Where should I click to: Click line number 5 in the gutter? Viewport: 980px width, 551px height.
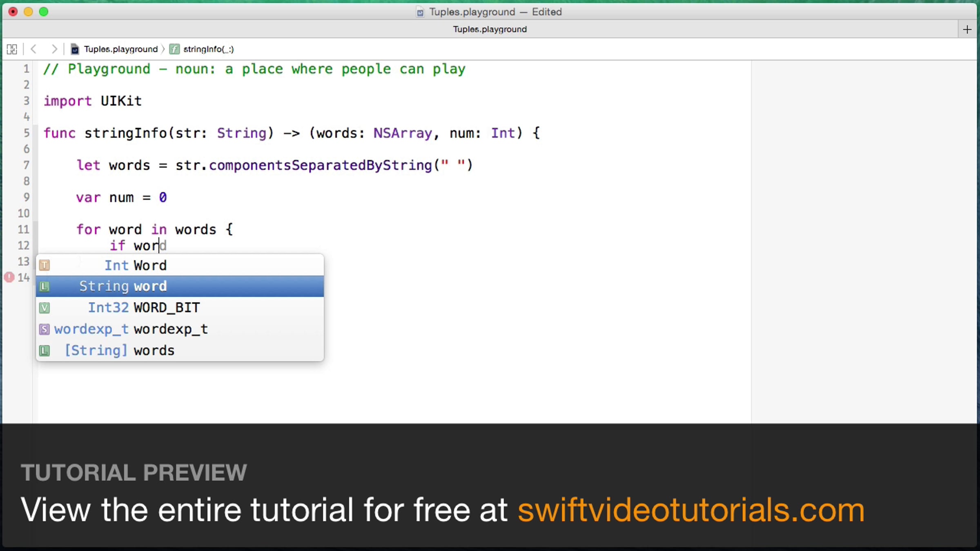tap(26, 133)
